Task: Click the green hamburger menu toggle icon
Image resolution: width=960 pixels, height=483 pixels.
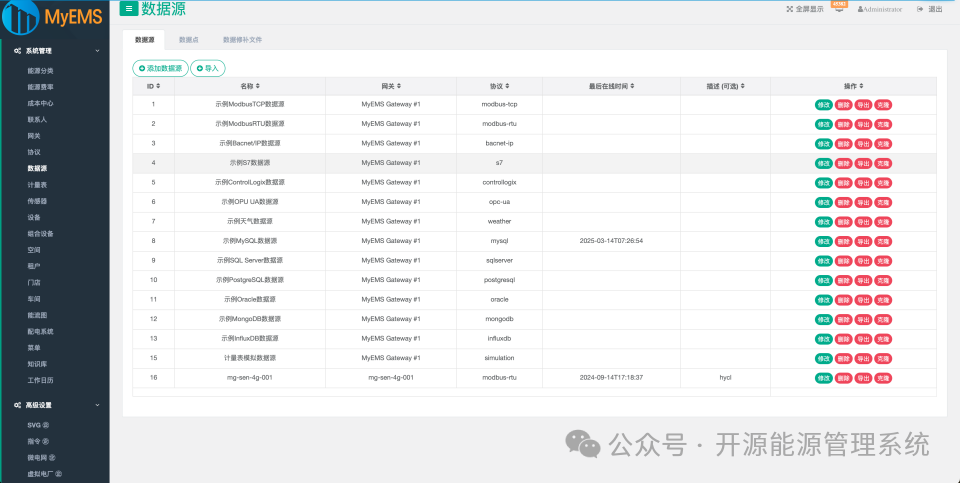Action: point(129,9)
